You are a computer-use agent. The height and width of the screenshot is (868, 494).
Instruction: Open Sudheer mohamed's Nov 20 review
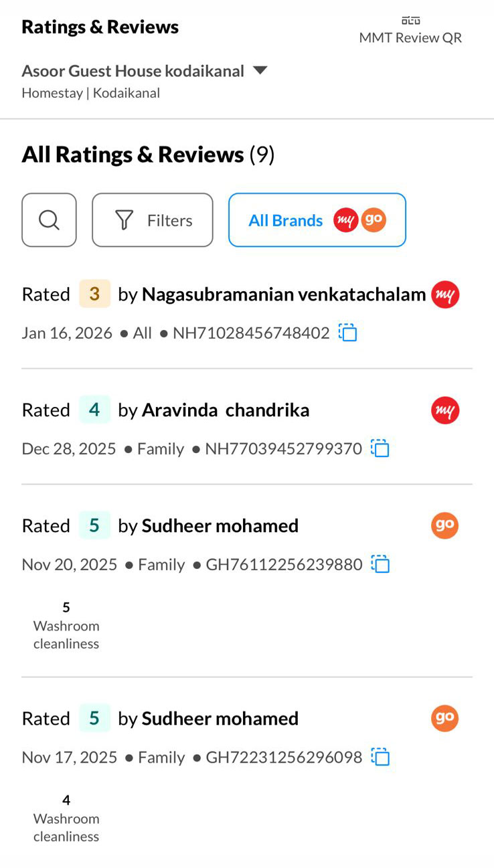coord(220,526)
